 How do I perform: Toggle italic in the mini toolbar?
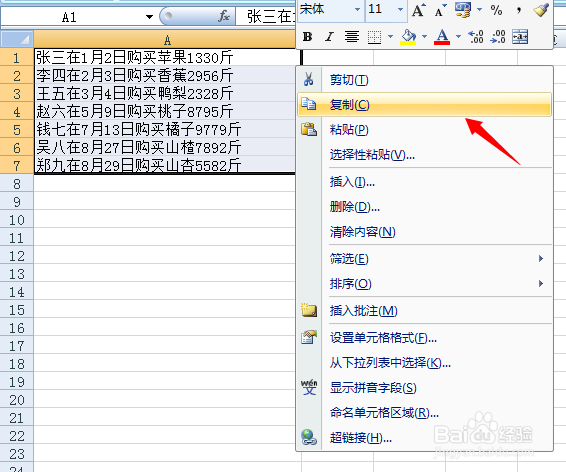[x=329, y=36]
